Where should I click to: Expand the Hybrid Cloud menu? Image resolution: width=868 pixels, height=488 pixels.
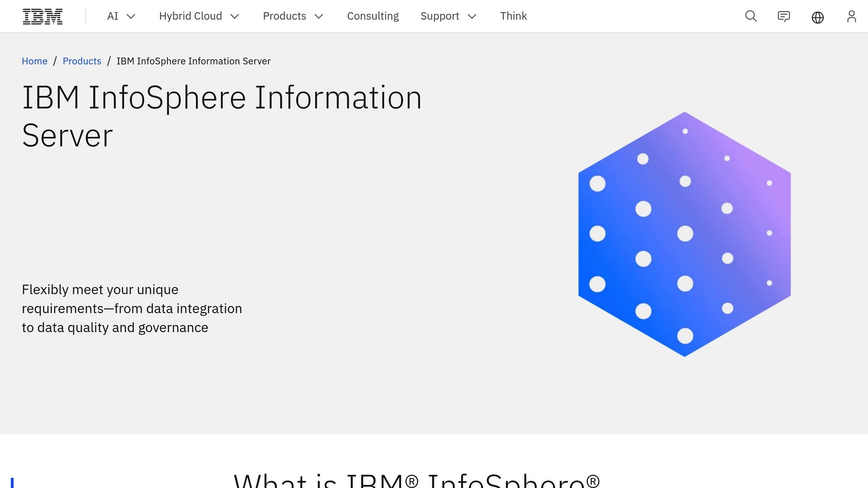tap(199, 16)
